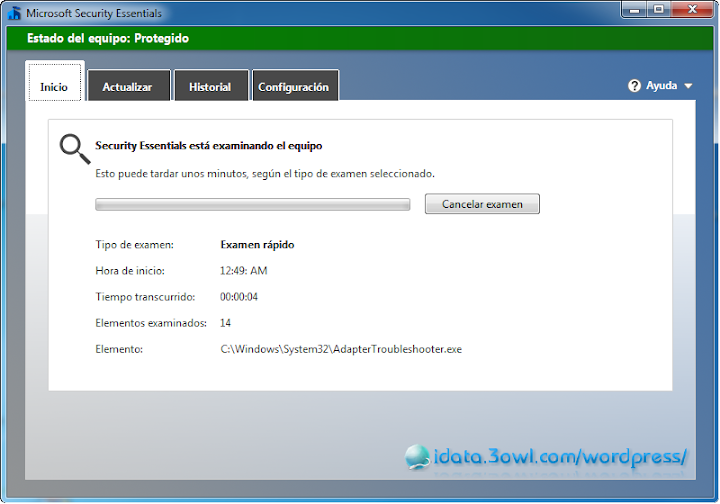
Task: Click the scan progress bar
Action: 253,205
